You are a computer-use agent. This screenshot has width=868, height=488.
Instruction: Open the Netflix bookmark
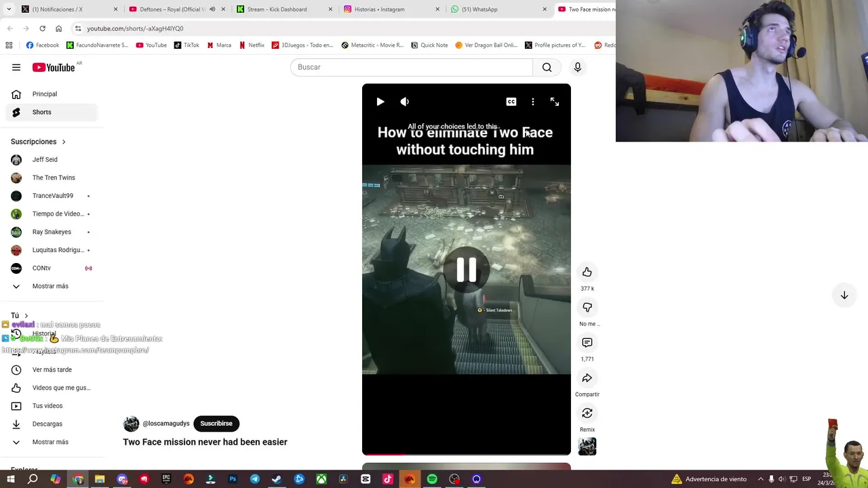(252, 45)
